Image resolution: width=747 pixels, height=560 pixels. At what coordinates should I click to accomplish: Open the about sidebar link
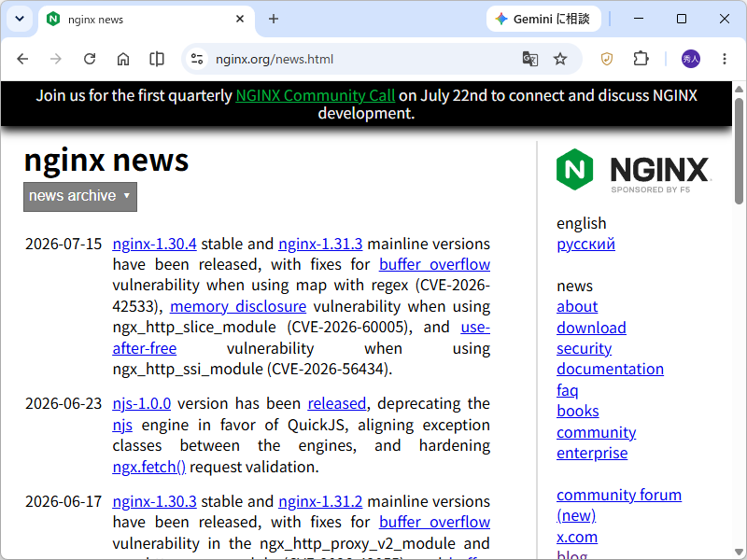coord(577,307)
